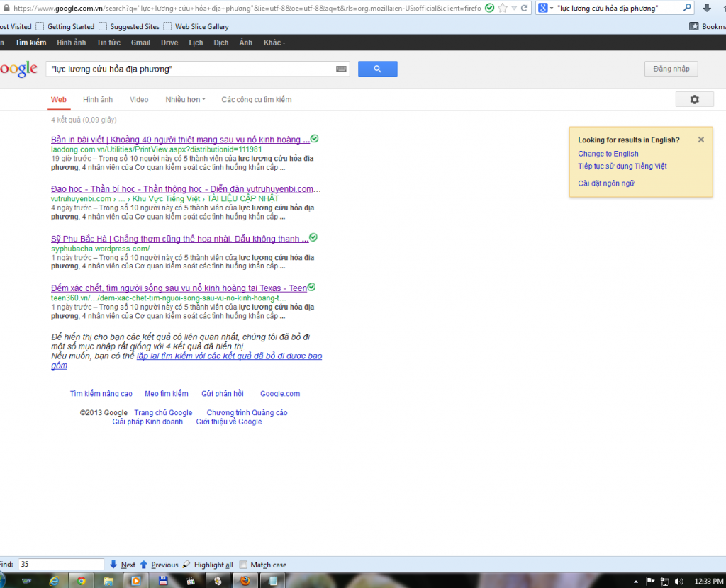Viewport: 726px width, 588px height.
Task: Reload the page using the refresh icon
Action: 525,8
